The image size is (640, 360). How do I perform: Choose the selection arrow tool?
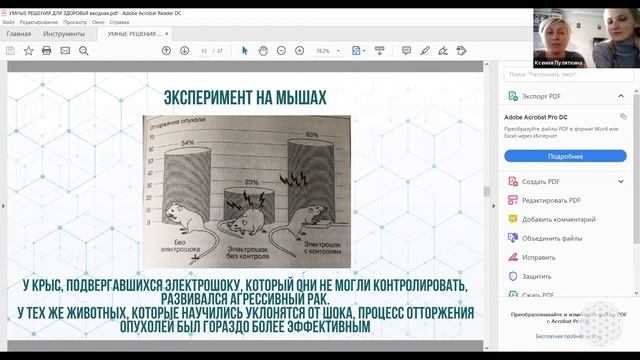[244, 51]
